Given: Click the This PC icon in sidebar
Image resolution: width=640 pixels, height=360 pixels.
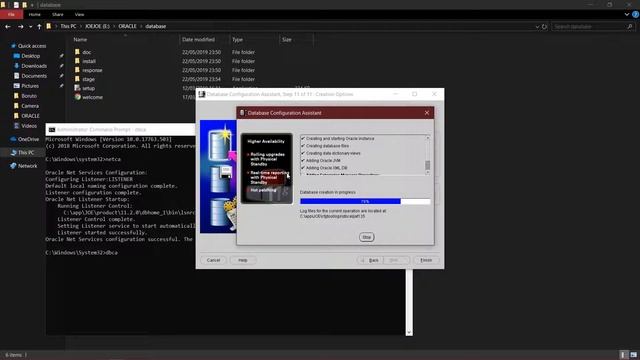Looking at the screenshot, I should (x=13, y=153).
